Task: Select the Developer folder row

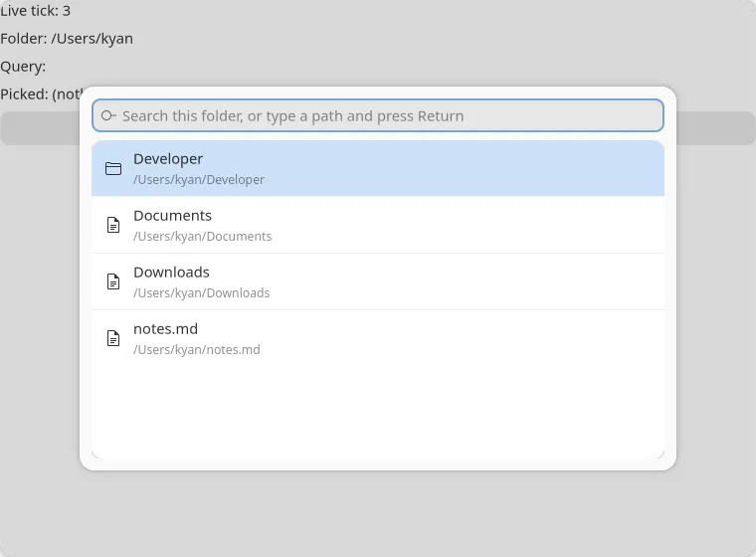Action: click(x=378, y=168)
